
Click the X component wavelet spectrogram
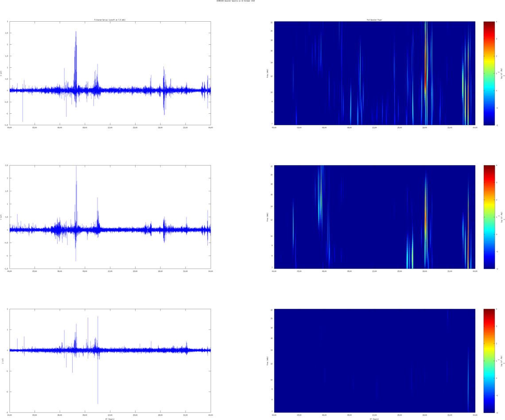(x=375, y=73)
